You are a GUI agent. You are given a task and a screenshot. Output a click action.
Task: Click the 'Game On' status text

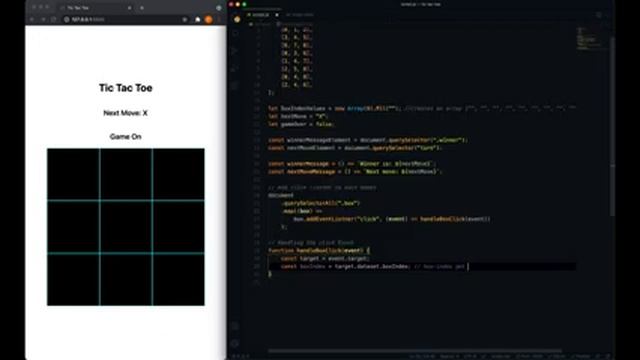(125, 137)
